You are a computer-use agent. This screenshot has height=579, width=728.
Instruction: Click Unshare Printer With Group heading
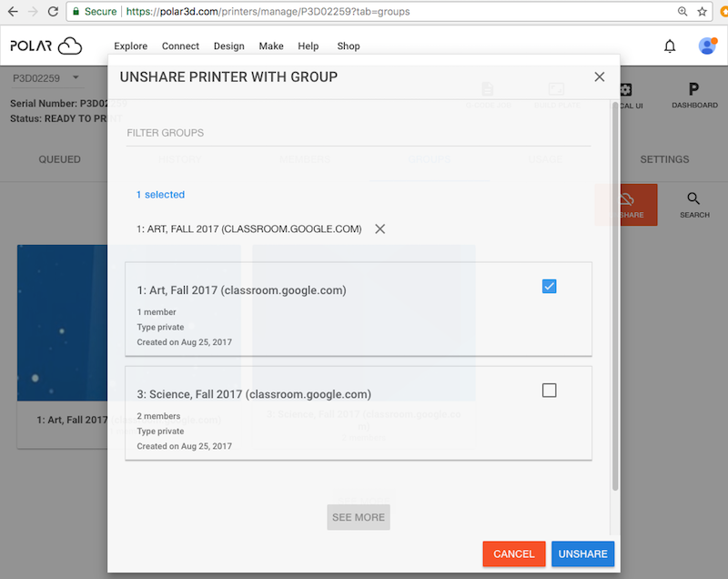coord(228,76)
